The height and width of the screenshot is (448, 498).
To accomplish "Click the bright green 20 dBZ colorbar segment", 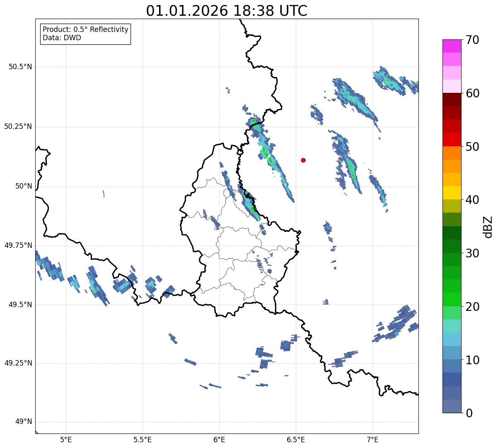I will (452, 299).
